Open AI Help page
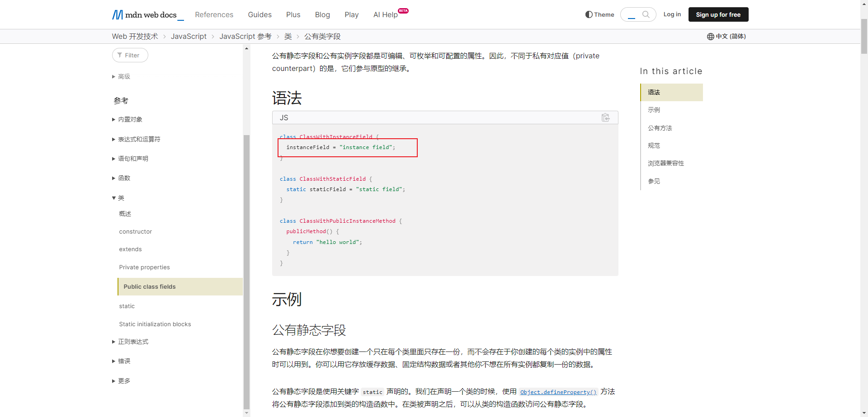 point(385,15)
